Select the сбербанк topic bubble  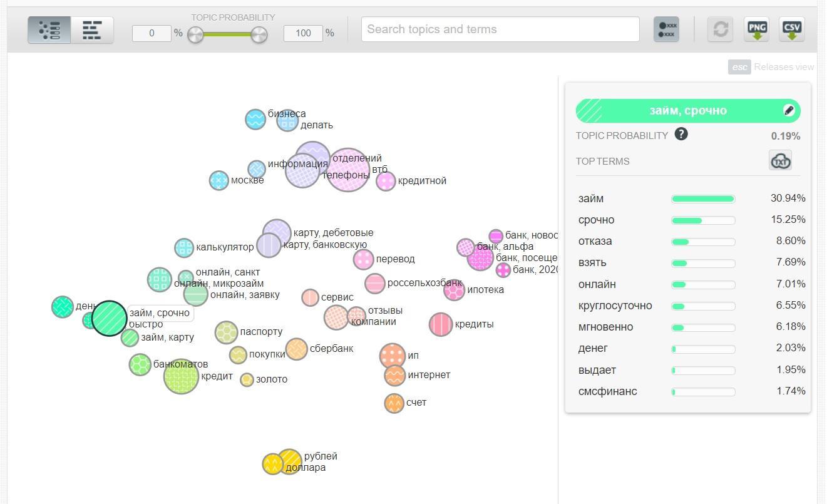pos(297,349)
